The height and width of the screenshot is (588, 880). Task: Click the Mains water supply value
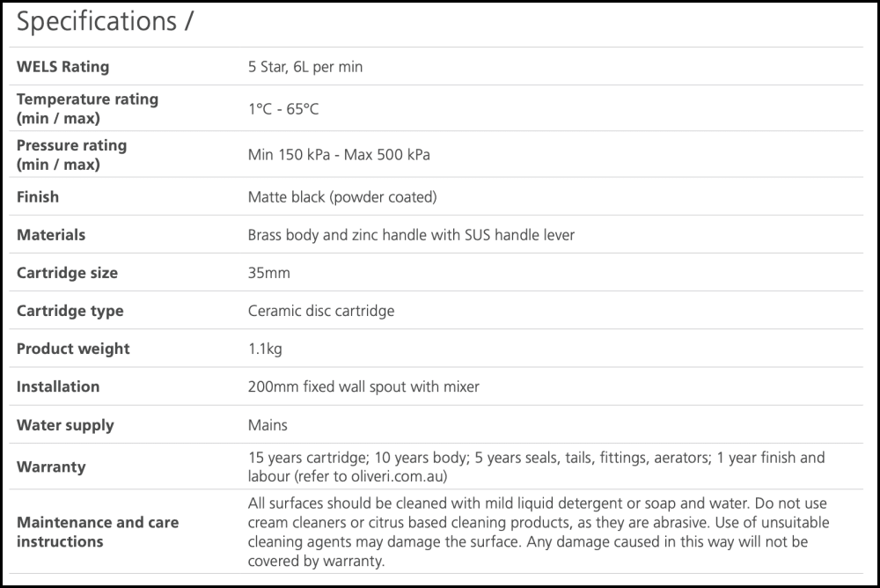pos(268,425)
